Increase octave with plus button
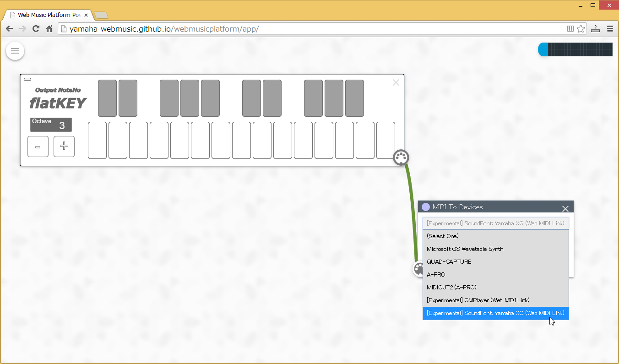Viewport: 619px width, 364px height. click(x=64, y=147)
